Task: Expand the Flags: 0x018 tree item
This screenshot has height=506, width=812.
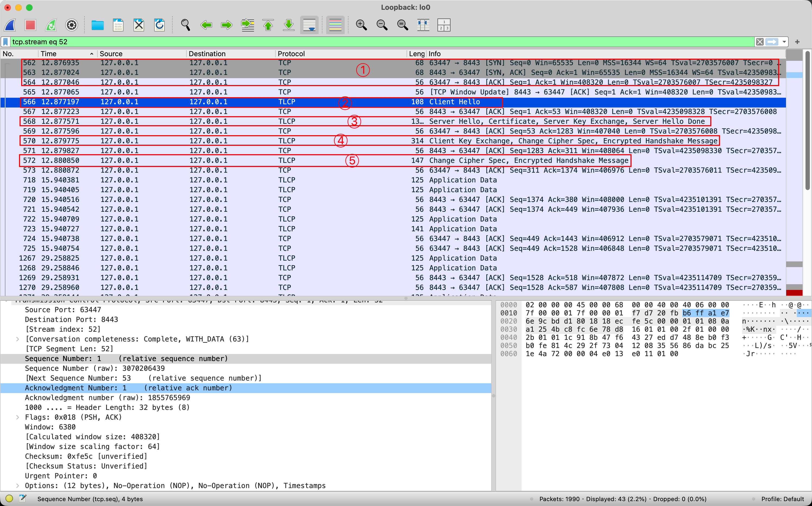Action: 18,417
